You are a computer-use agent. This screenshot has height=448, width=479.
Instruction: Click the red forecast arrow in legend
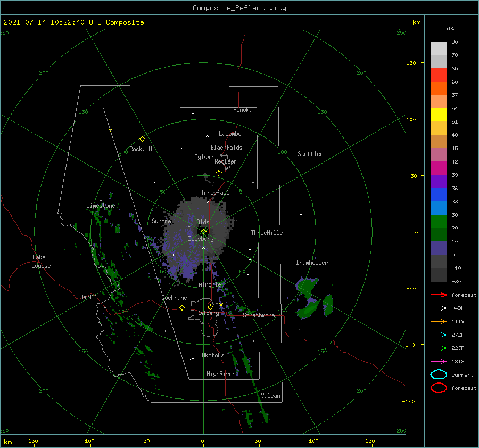coord(439,295)
